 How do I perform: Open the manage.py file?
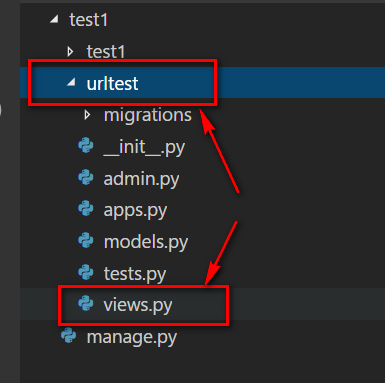point(132,337)
